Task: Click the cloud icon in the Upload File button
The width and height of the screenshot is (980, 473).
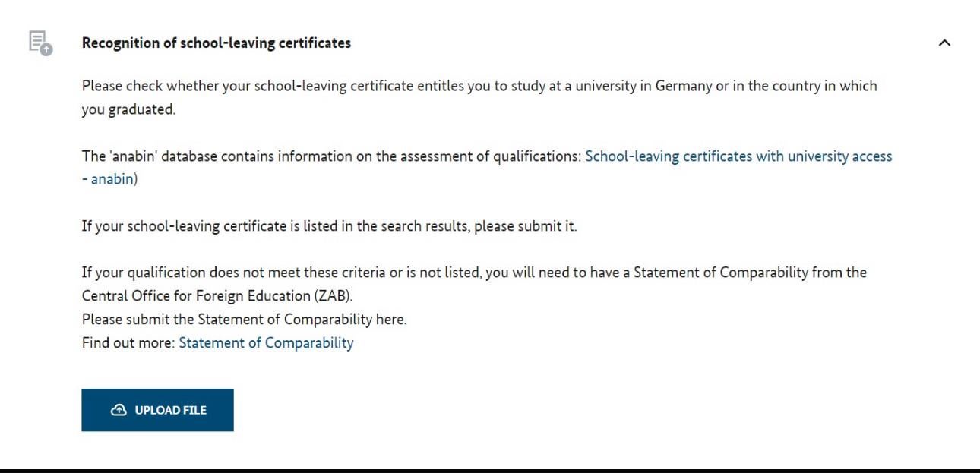Action: [119, 410]
